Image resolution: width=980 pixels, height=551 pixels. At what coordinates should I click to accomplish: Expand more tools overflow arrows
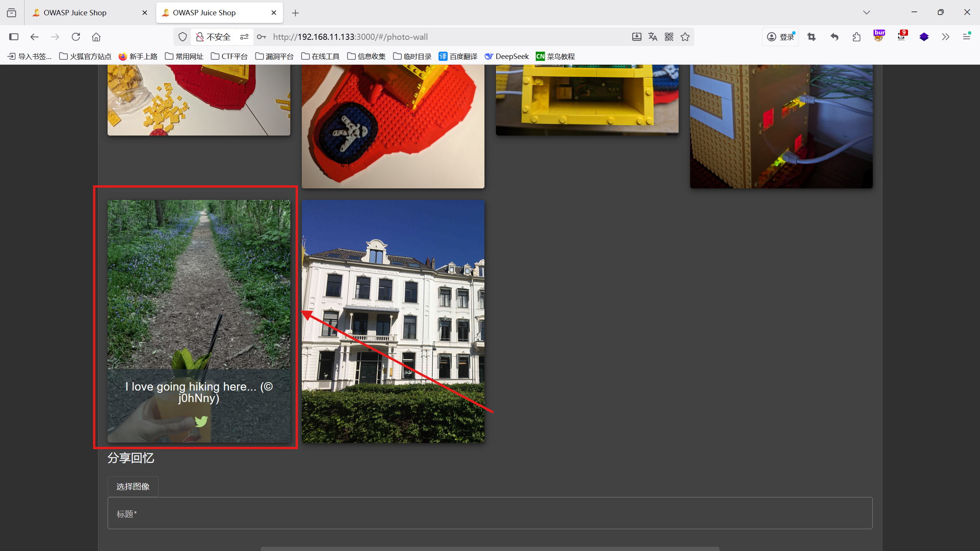[946, 37]
